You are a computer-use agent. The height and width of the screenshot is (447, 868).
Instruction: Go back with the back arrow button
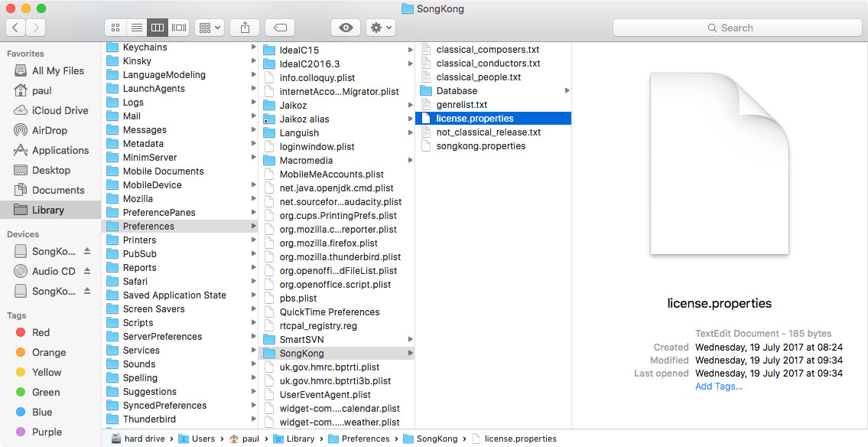(x=15, y=28)
